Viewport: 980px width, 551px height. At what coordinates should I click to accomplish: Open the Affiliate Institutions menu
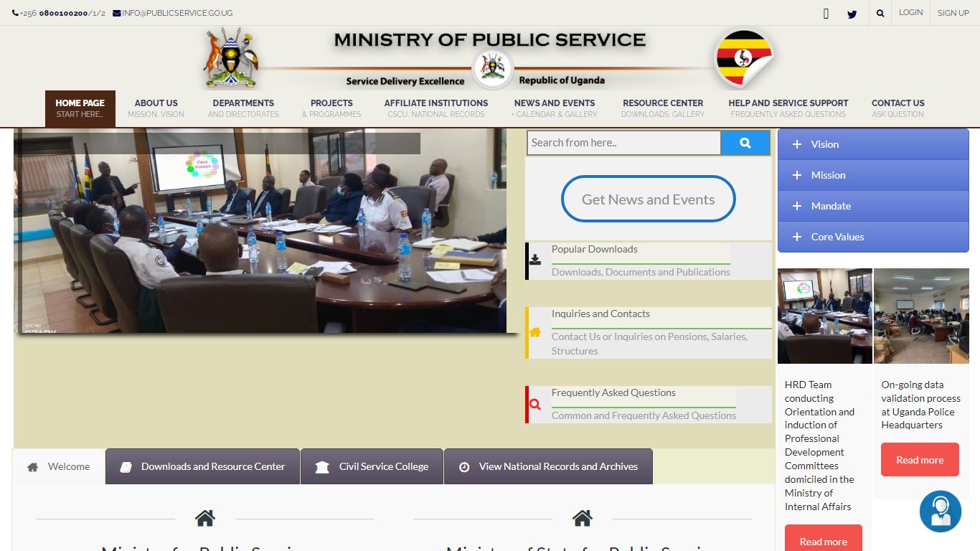(436, 108)
